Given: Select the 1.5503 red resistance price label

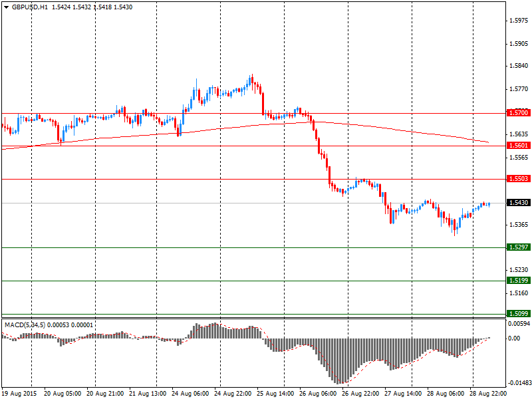Looking at the screenshot, I should (518, 178).
